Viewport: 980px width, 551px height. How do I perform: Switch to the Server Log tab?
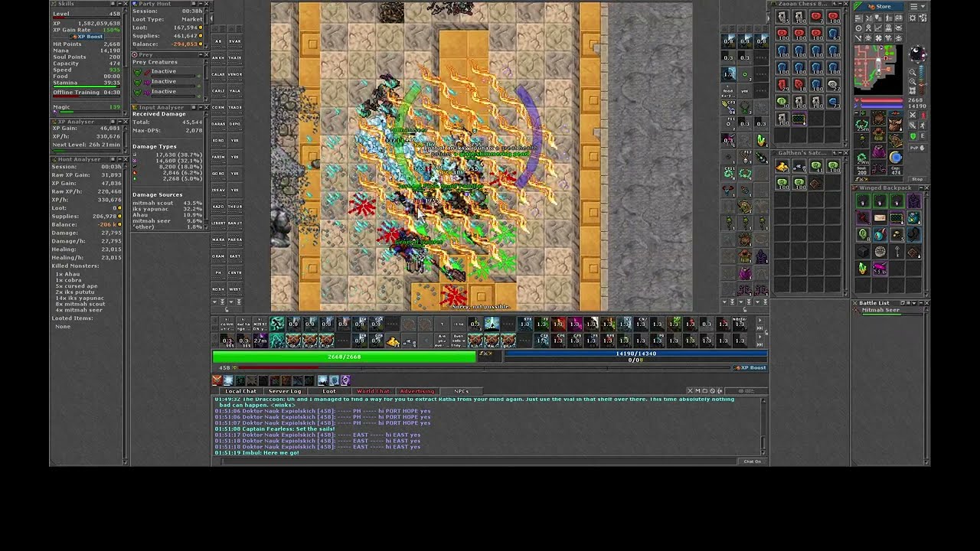[x=285, y=391]
